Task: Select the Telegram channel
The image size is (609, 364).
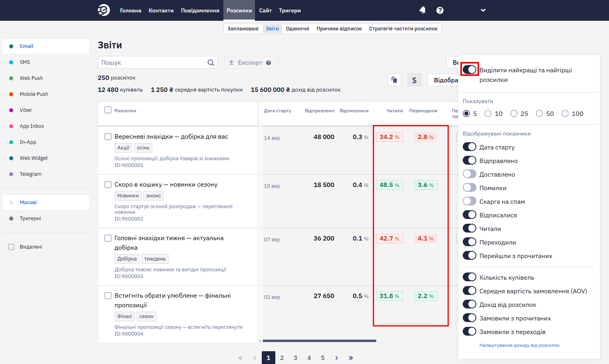Action: (31, 174)
